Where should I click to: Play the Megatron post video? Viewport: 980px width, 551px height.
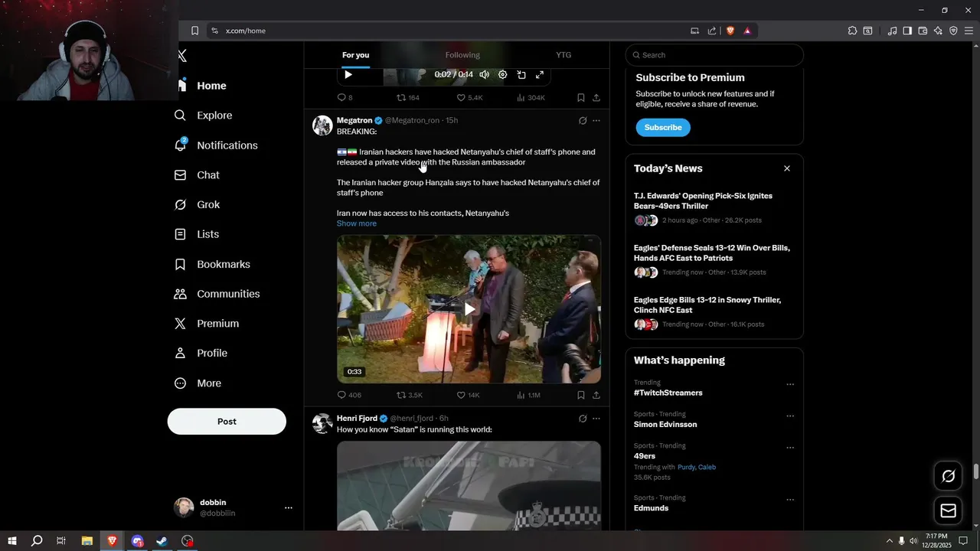(469, 308)
